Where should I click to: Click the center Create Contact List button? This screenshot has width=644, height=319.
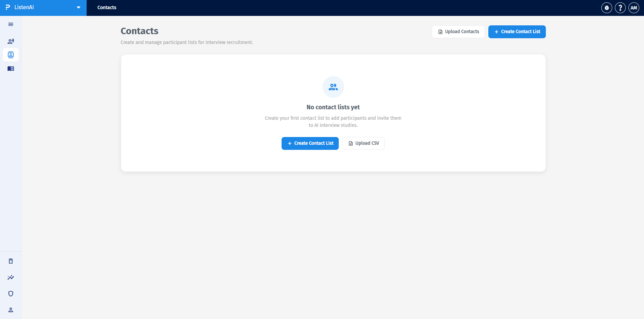coord(310,143)
